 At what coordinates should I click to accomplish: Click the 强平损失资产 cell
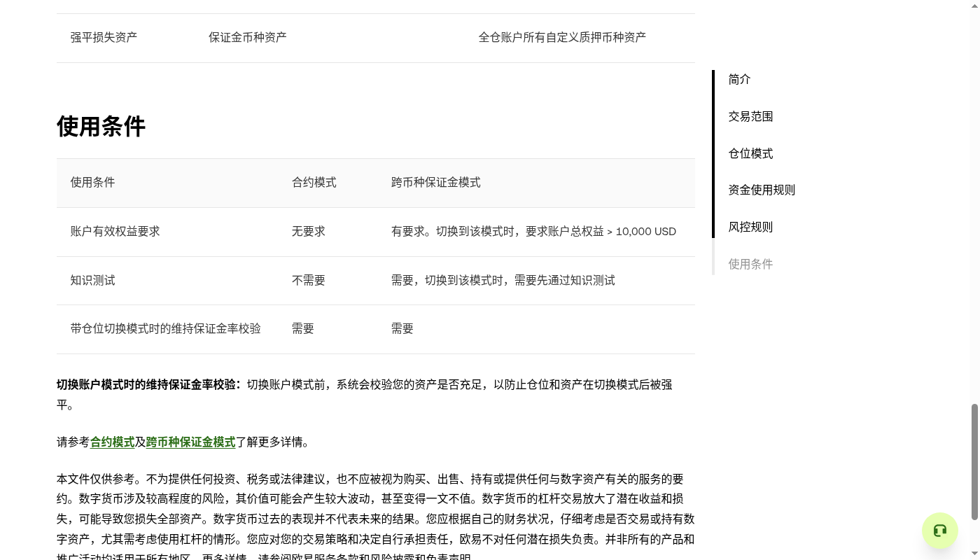[x=104, y=38]
